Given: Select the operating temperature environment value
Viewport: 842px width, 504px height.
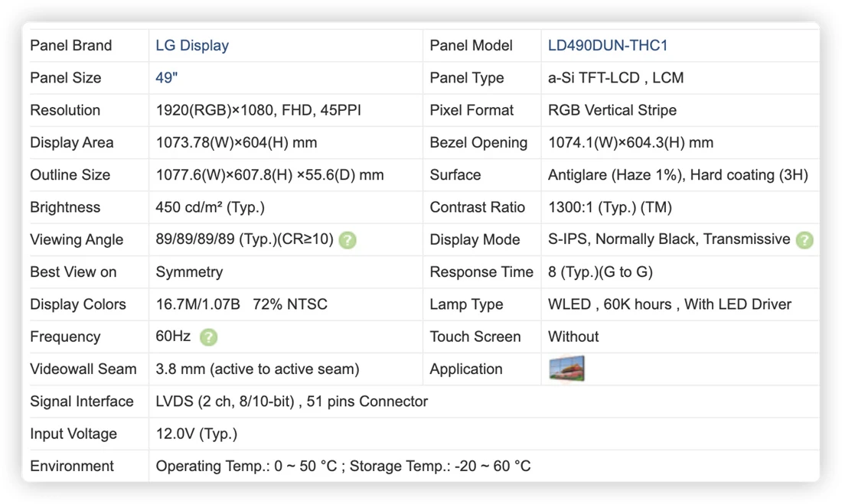Looking at the screenshot, I should tap(343, 466).
